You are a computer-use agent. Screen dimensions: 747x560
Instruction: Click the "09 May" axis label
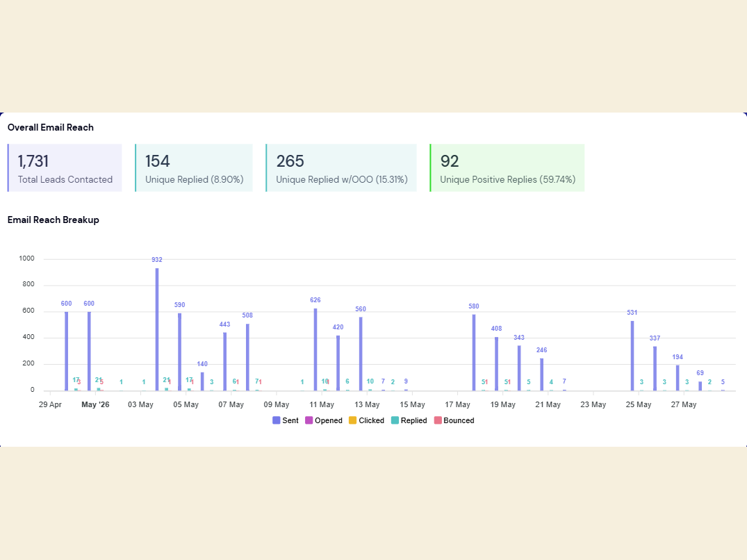pos(277,405)
